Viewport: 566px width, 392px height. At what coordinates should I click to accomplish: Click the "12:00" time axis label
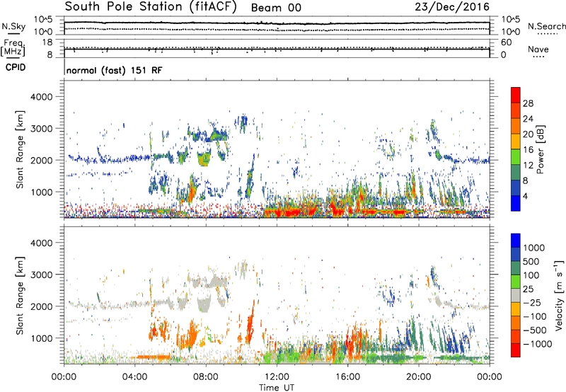277,377
